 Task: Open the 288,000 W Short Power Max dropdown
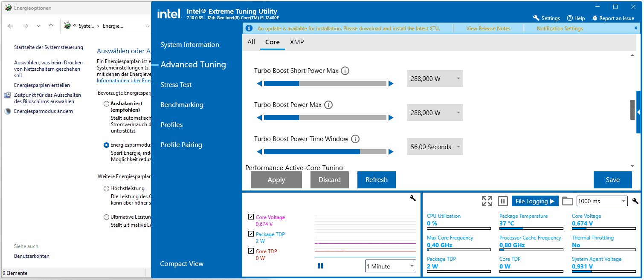point(435,79)
